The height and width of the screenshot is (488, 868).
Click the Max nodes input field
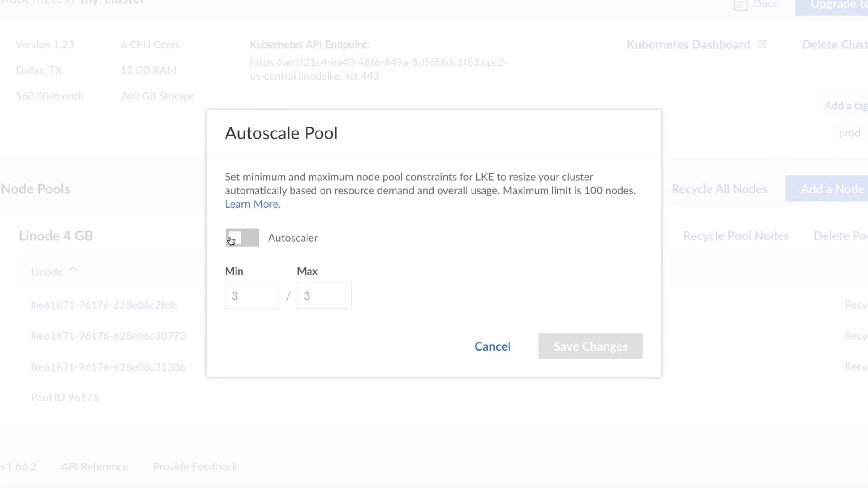324,296
